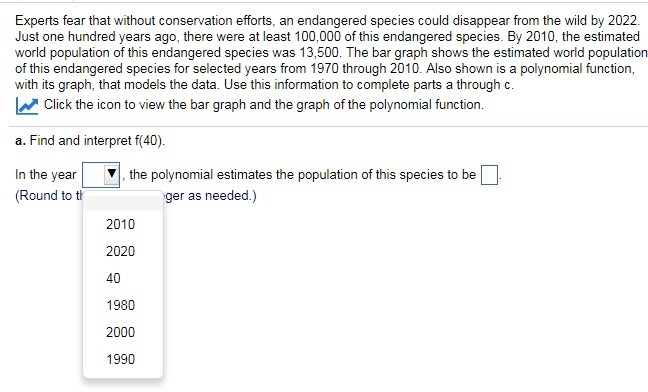Open the year dropdown arrow
Viewport: 648px width, 392px height.
click(112, 174)
